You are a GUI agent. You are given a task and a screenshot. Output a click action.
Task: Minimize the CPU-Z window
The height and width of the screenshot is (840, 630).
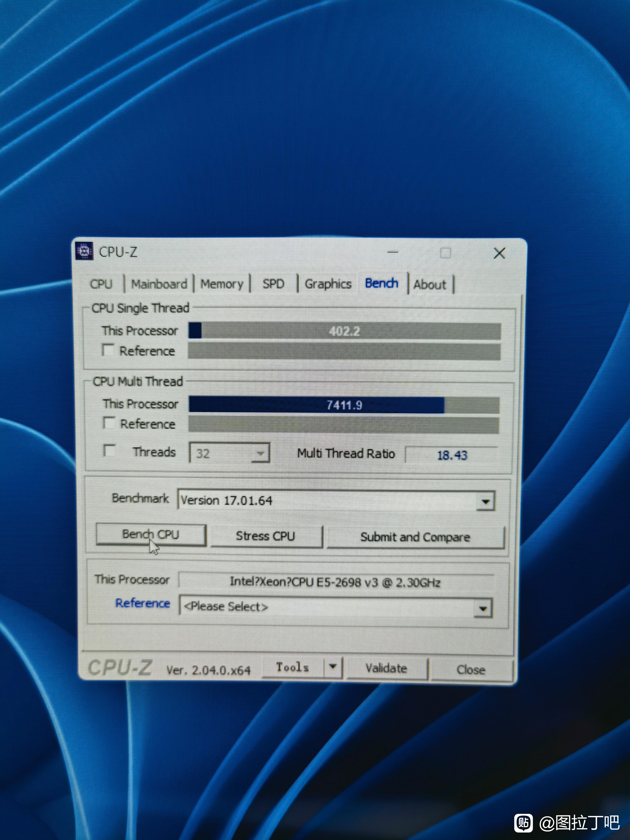click(x=393, y=252)
